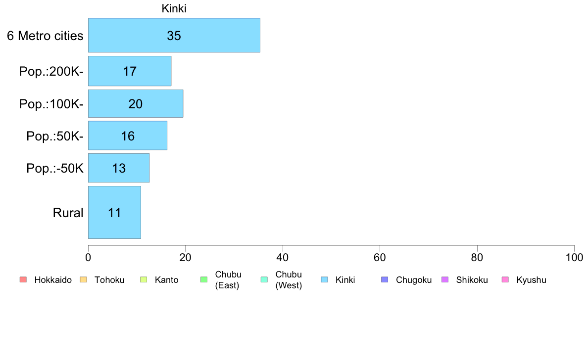
Task: Click the Kanto yellow-green legend swatch
Action: tap(144, 279)
